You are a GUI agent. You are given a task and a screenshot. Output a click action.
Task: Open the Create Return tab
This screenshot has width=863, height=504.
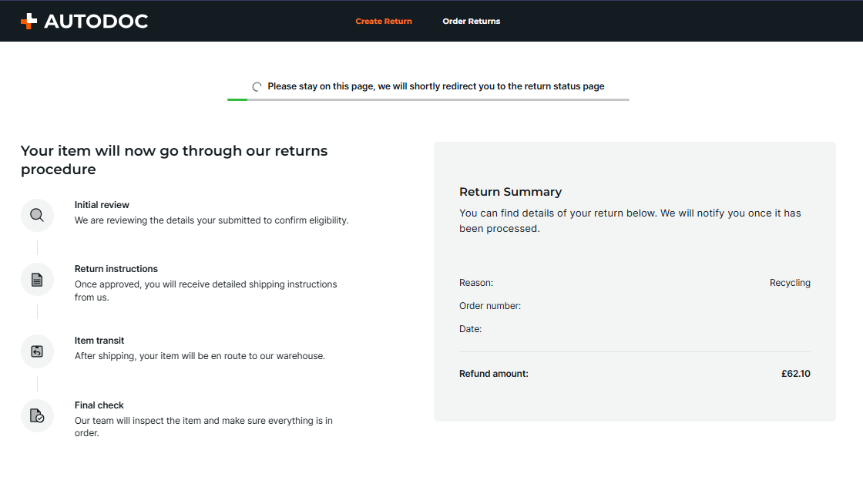point(384,22)
